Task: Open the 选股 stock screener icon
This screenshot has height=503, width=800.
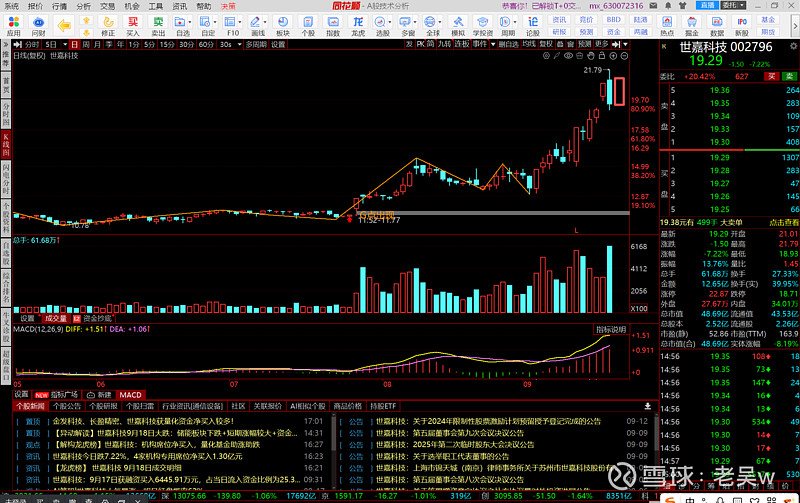Action: (x=381, y=25)
